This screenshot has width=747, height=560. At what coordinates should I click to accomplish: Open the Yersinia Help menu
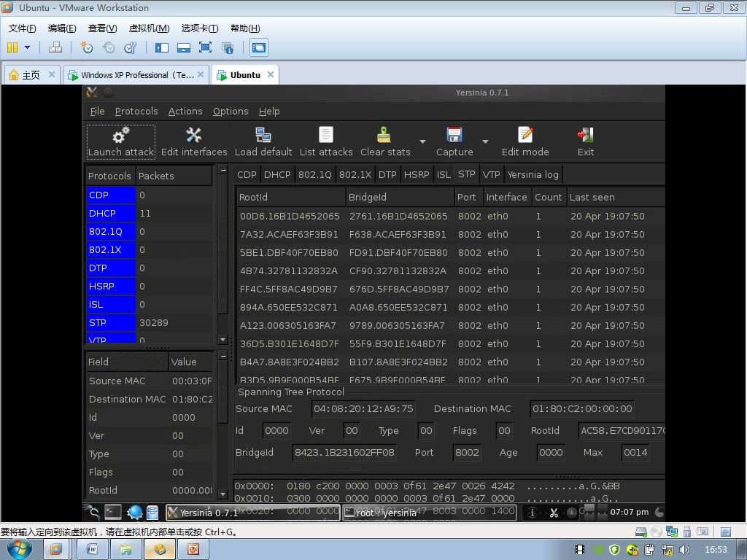click(x=269, y=111)
